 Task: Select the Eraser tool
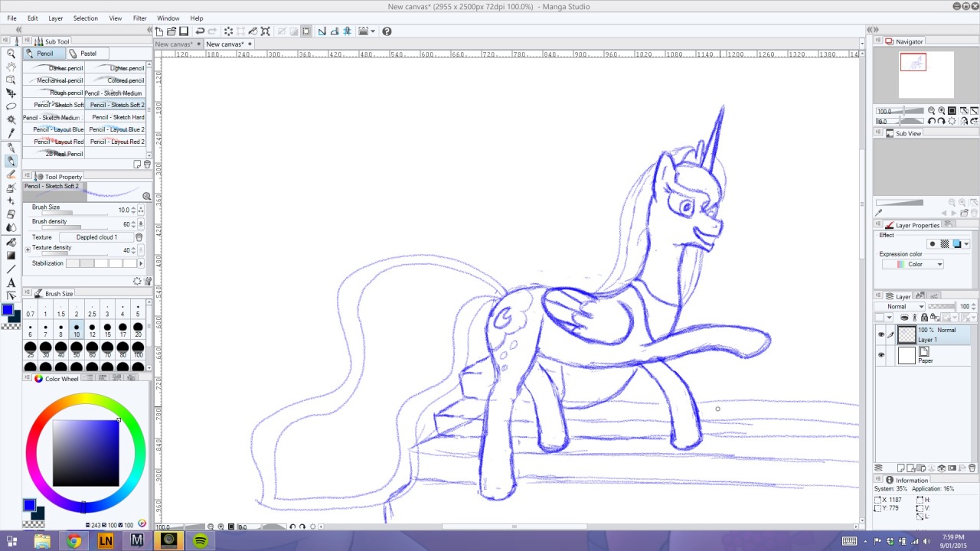[11, 214]
